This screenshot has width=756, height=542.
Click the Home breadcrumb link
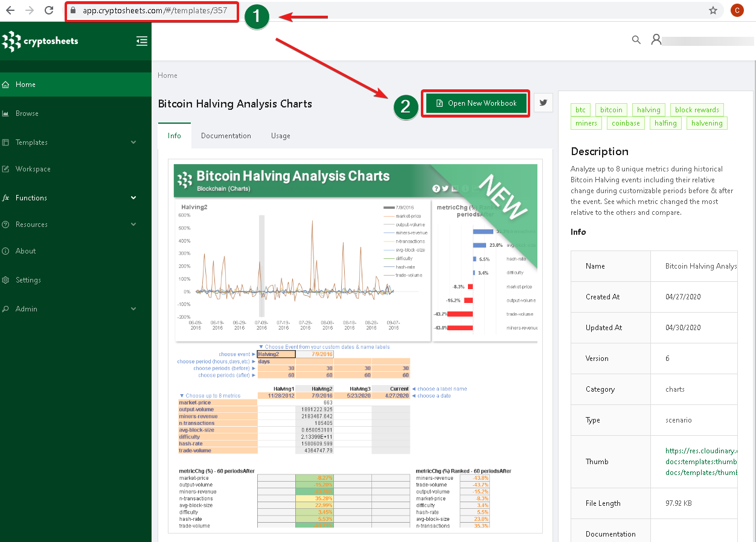coord(167,75)
